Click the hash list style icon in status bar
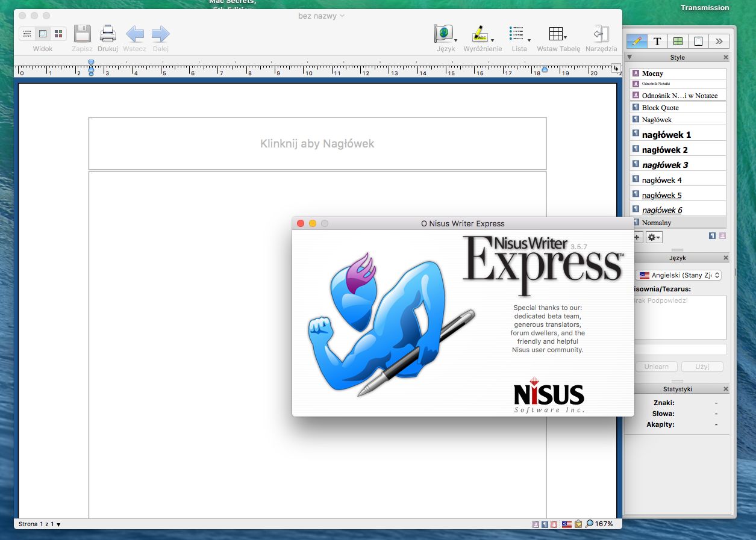Screen dimensions: 756x540 (x=554, y=524)
